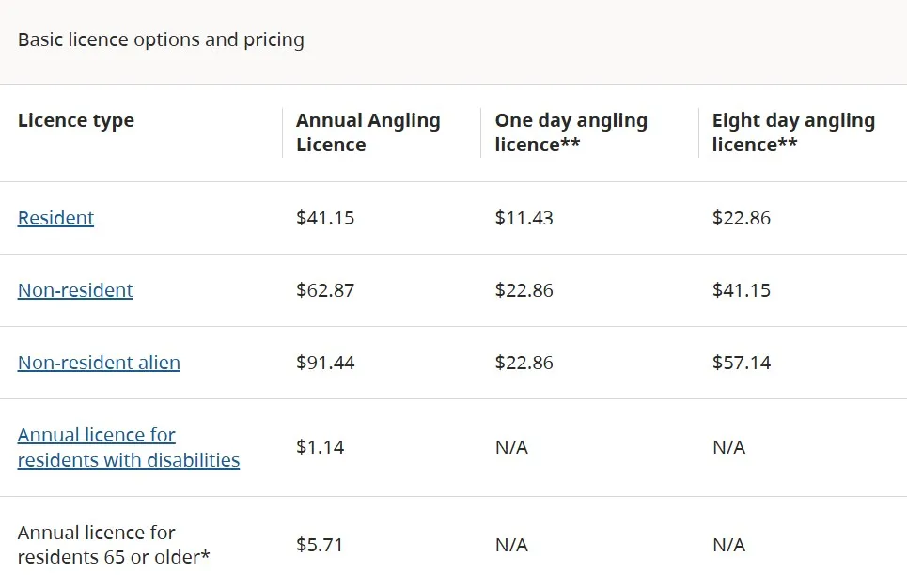Select the $1.14 disabilities annual licence price
907x588 pixels.
point(320,447)
